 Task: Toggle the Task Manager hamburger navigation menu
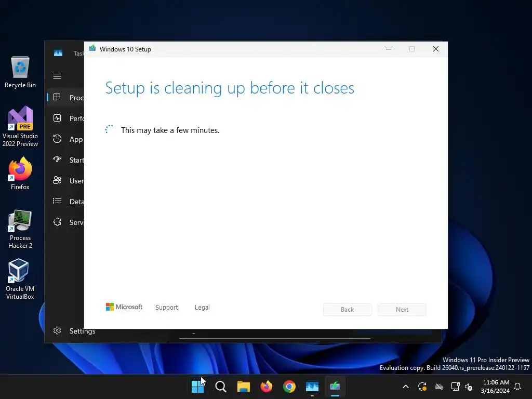(x=57, y=76)
